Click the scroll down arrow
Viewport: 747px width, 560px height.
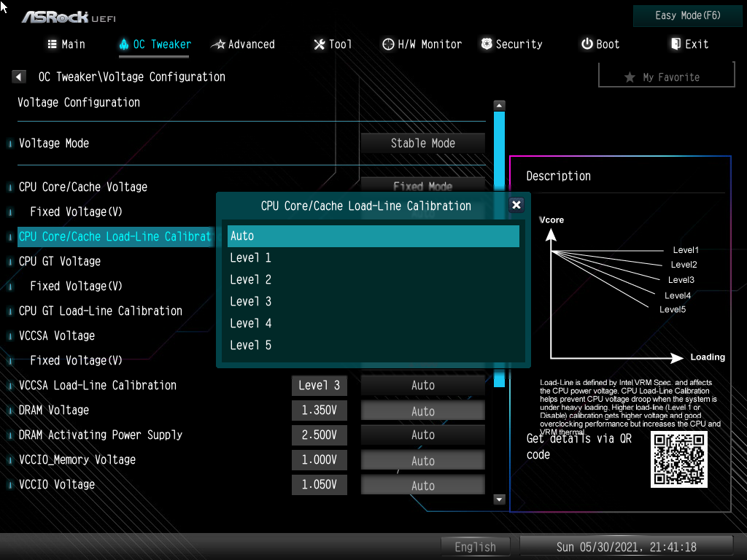point(499,499)
